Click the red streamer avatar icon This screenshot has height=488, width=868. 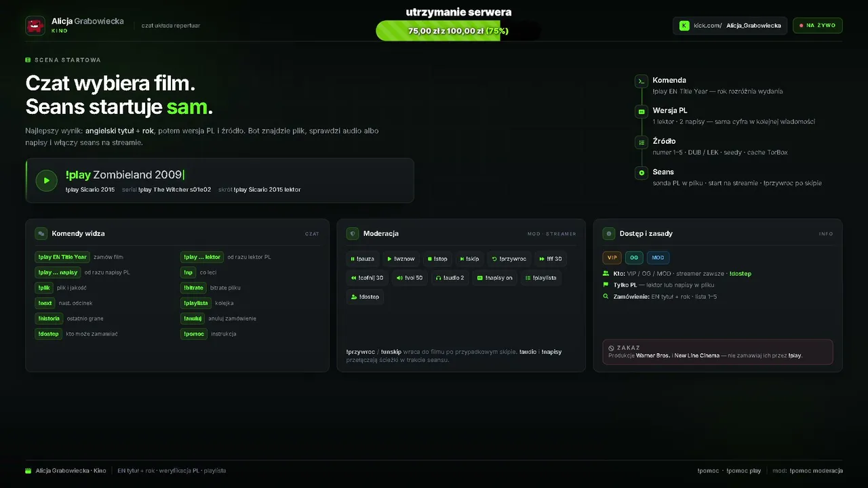coord(35,26)
